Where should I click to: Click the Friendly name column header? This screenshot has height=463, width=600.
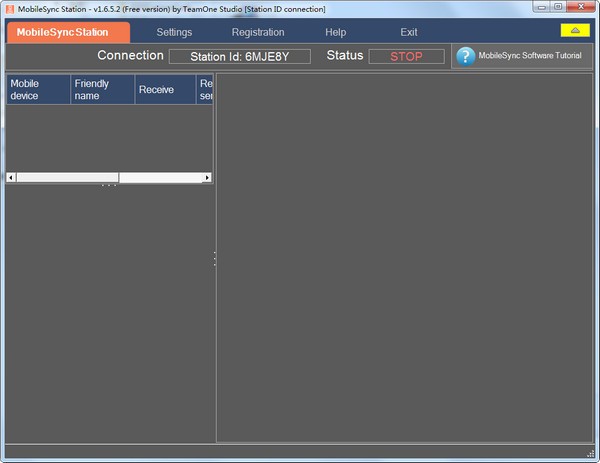tap(103, 89)
